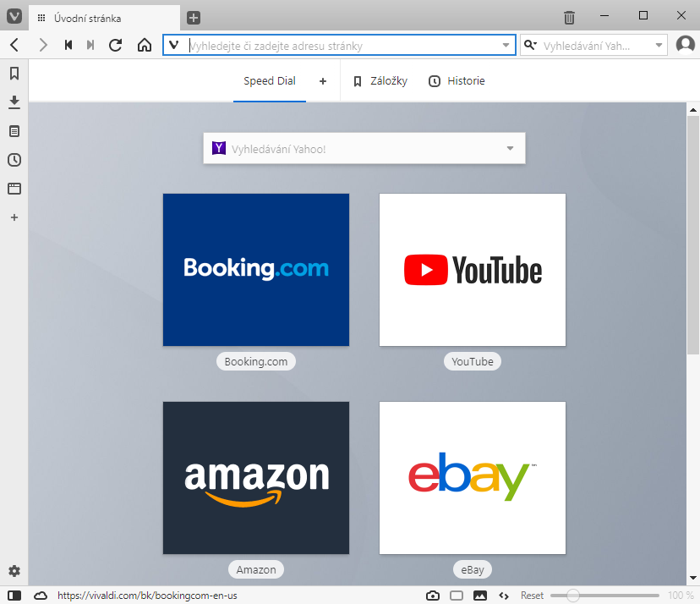Image resolution: width=700 pixels, height=604 pixels.
Task: Go to the home page
Action: pyautogui.click(x=145, y=45)
